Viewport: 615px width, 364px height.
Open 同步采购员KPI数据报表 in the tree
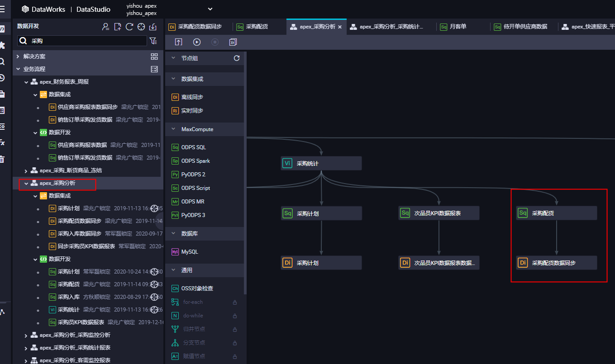[86, 246]
